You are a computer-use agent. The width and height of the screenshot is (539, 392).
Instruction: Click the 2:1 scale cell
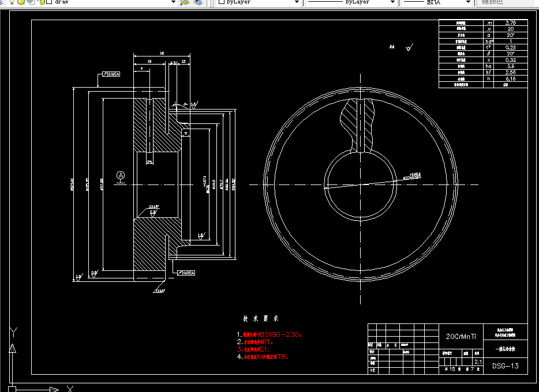pyautogui.click(x=478, y=362)
